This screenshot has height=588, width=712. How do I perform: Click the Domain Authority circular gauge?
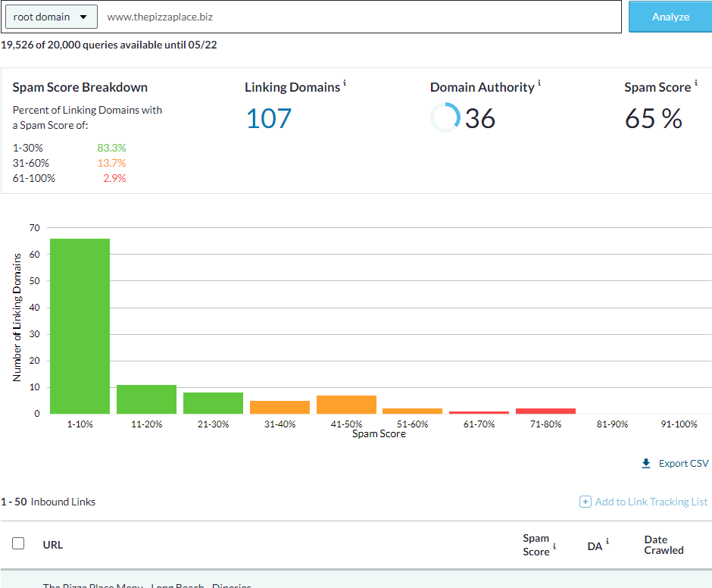[x=445, y=118]
